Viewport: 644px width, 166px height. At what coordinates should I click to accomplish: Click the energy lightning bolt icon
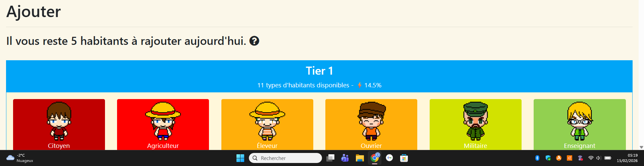[360, 85]
